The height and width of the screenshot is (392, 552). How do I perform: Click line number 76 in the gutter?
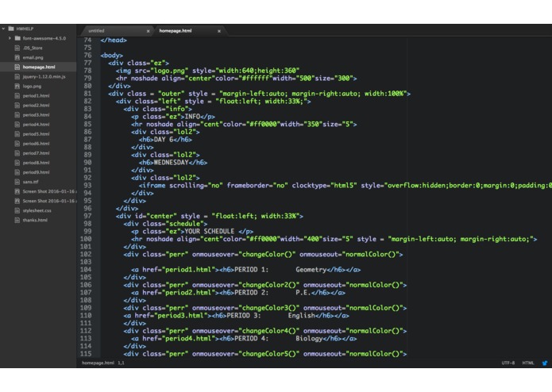[x=87, y=56]
